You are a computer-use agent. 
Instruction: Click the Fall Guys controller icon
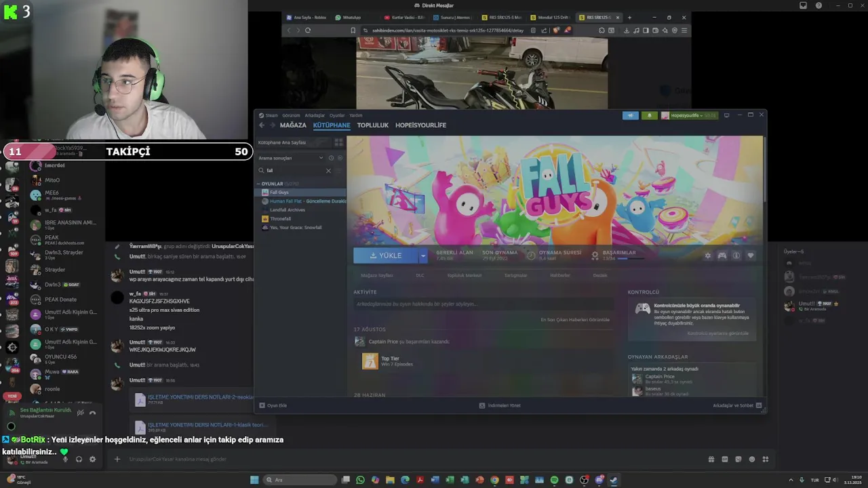[722, 256]
